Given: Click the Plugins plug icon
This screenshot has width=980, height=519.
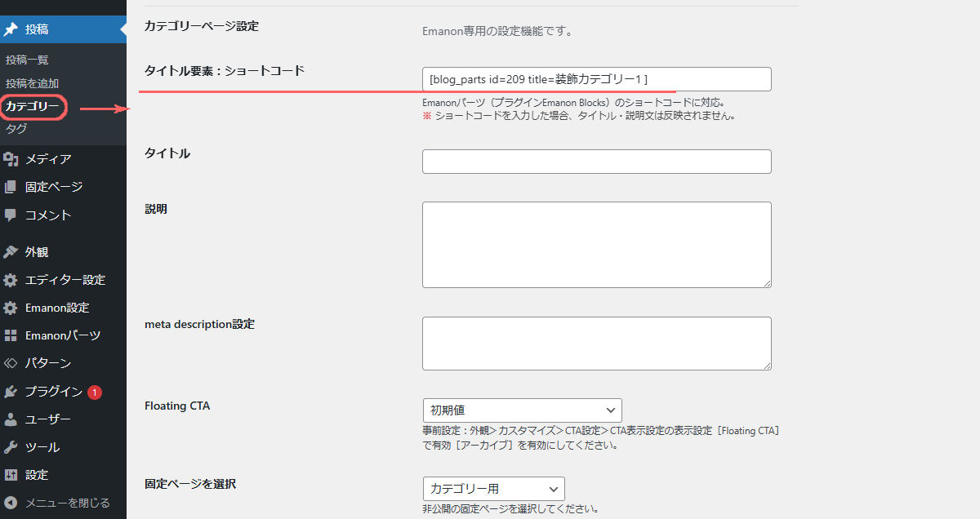Looking at the screenshot, I should pos(11,392).
